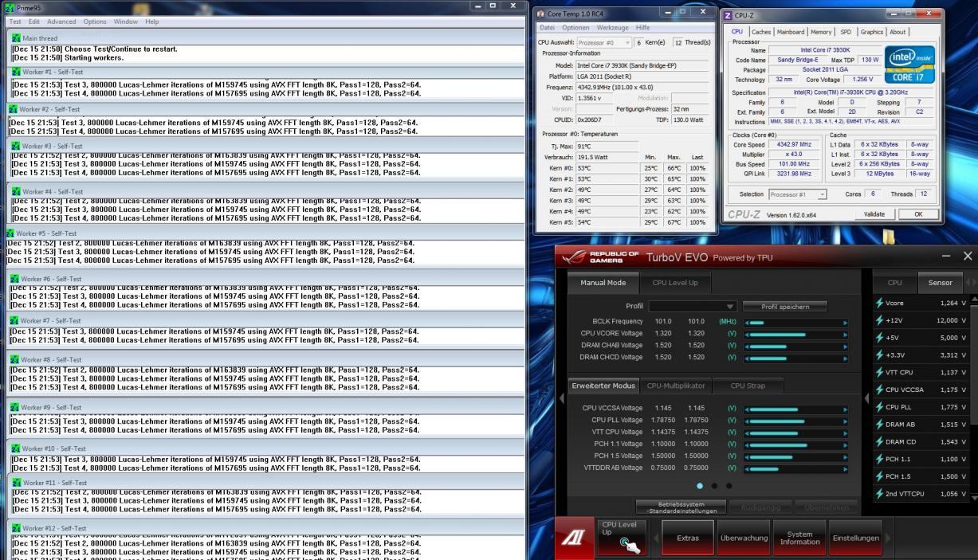
Task: Adjust the CPU PLL Voltage slider
Action: pos(795,420)
